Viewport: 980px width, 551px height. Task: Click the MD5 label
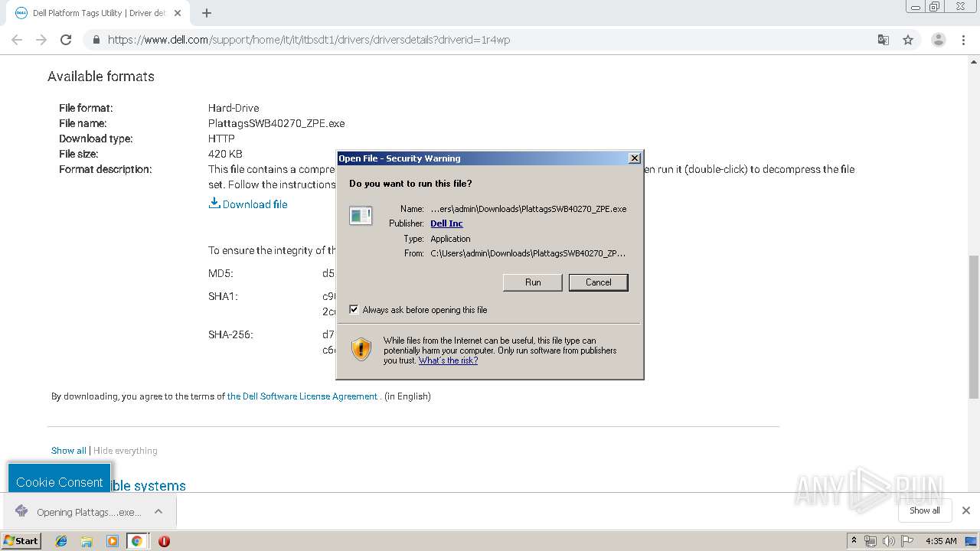click(x=220, y=273)
